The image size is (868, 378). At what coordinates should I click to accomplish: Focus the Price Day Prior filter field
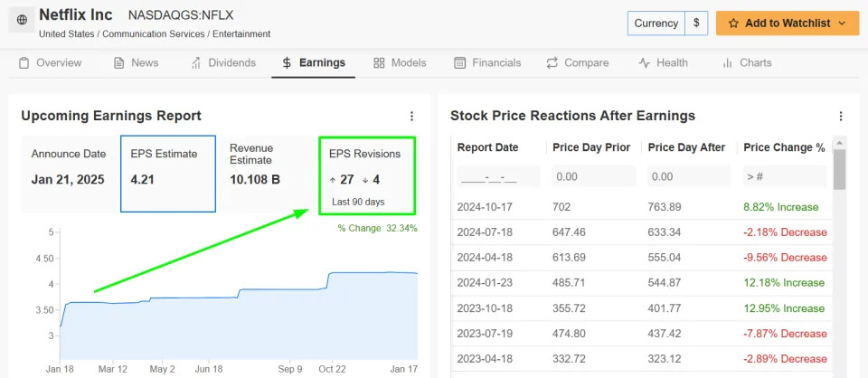pos(594,176)
